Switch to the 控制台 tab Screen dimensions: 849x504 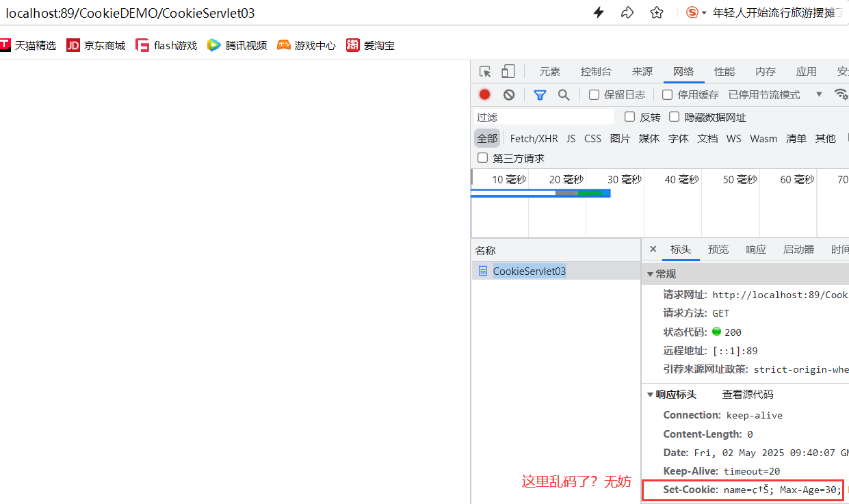point(596,72)
